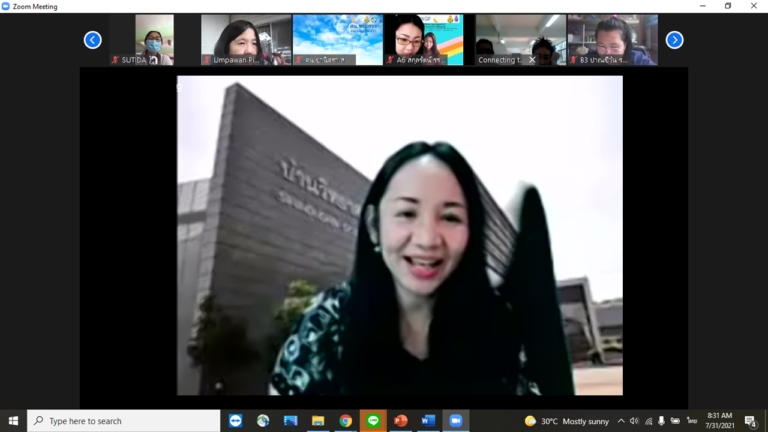The image size is (768, 432).
Task: Open the Windows Start menu
Action: pyautogui.click(x=13, y=421)
